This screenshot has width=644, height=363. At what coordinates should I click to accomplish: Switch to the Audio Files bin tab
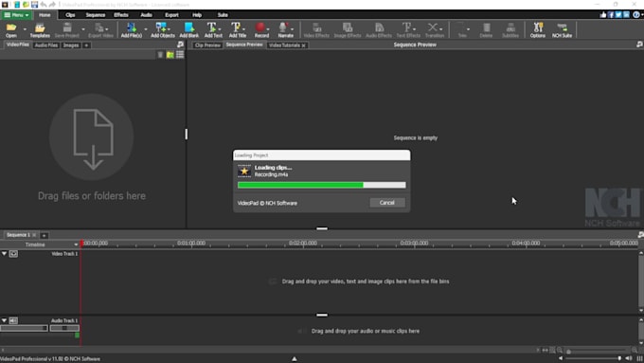click(x=46, y=45)
